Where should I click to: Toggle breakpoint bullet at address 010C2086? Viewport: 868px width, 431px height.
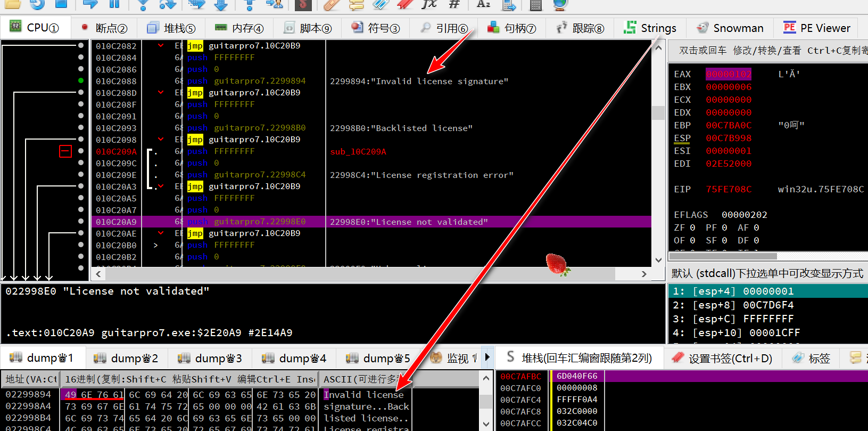click(x=81, y=69)
